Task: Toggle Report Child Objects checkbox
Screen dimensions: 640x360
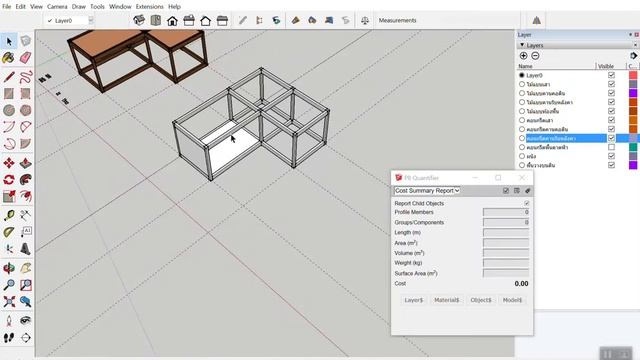Action: (527, 203)
